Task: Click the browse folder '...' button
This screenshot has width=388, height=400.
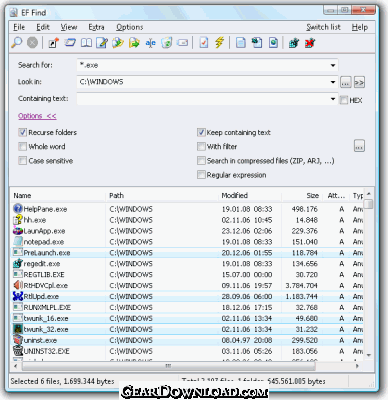Action: click(x=345, y=82)
